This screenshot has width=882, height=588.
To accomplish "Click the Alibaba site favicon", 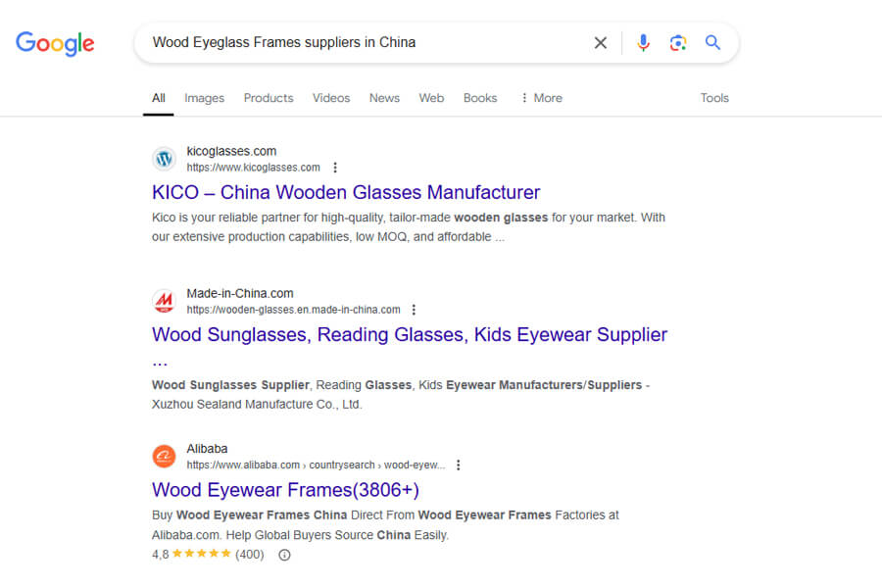I will (164, 457).
